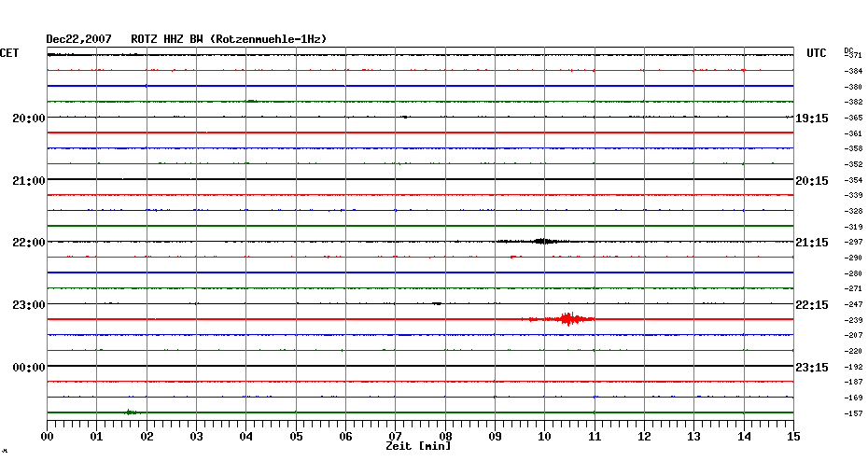
Task: Click the UTC time zone label
Action: tap(816, 53)
